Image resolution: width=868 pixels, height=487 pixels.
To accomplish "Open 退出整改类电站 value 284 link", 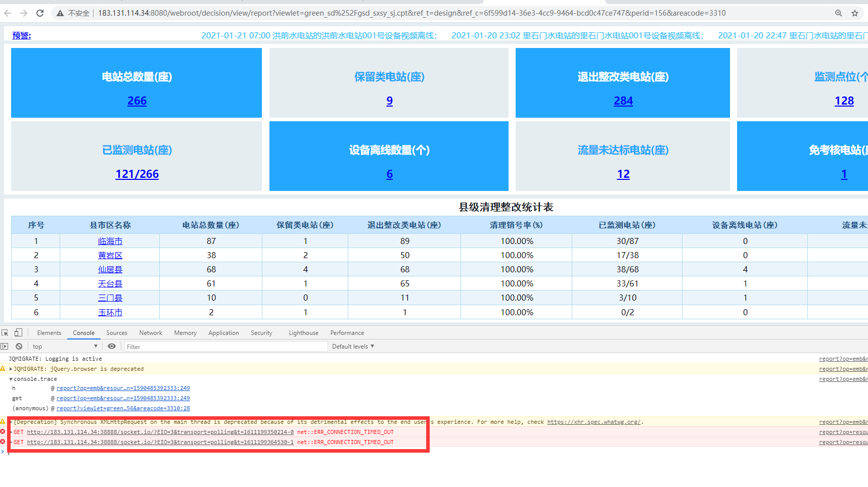I will 623,101.
